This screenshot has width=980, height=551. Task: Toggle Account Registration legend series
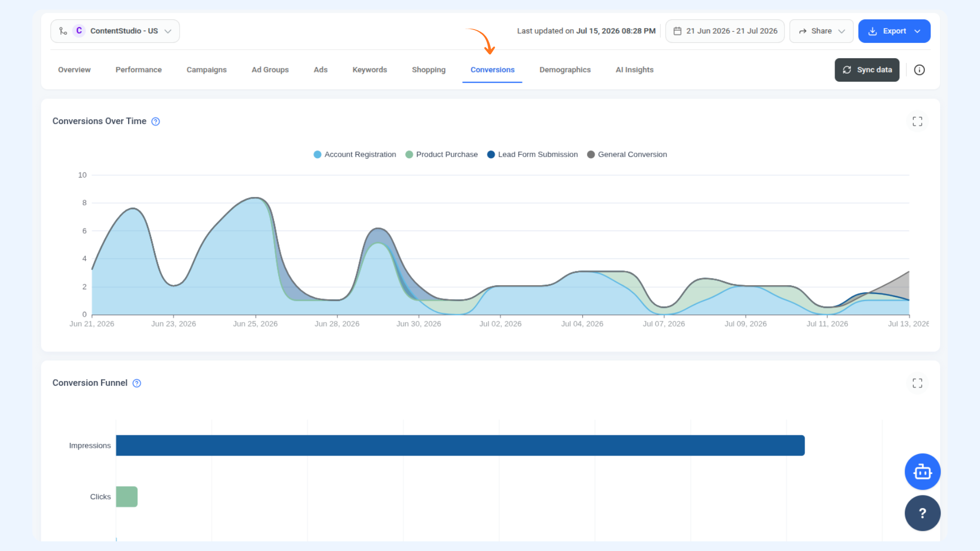click(355, 155)
